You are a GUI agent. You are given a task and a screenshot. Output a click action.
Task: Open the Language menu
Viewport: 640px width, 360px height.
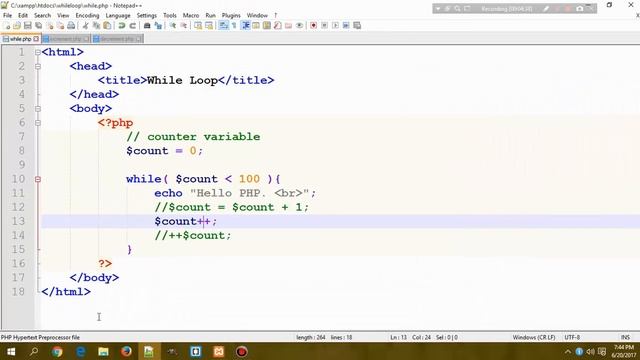pyautogui.click(x=118, y=16)
